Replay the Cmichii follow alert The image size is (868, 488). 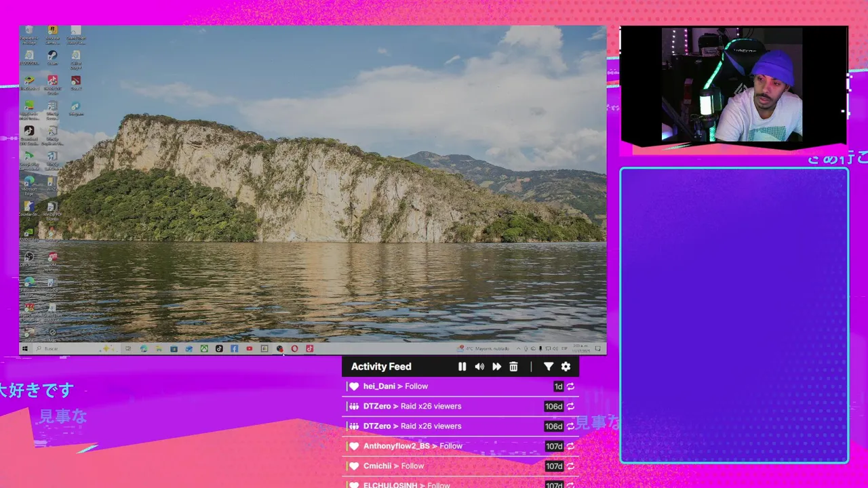point(570,466)
